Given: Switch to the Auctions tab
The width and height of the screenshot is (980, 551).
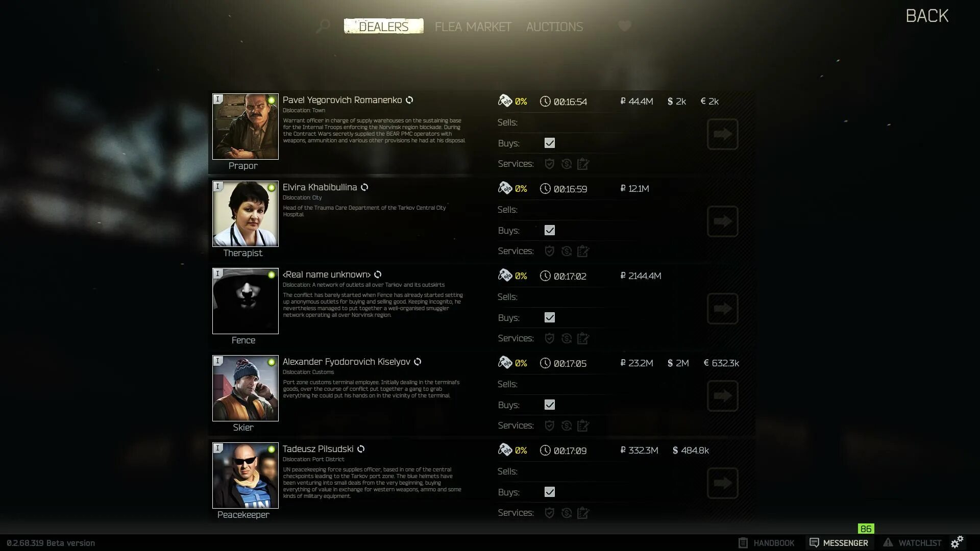Looking at the screenshot, I should coord(554,27).
